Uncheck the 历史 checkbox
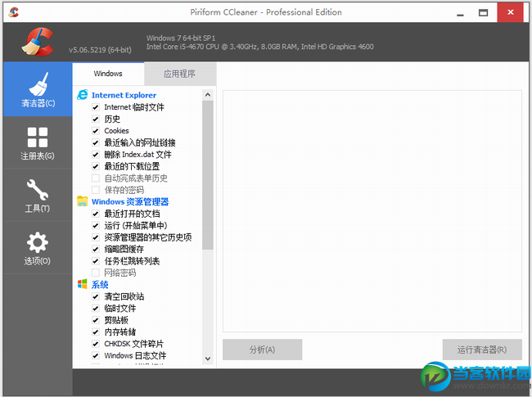 click(96, 120)
